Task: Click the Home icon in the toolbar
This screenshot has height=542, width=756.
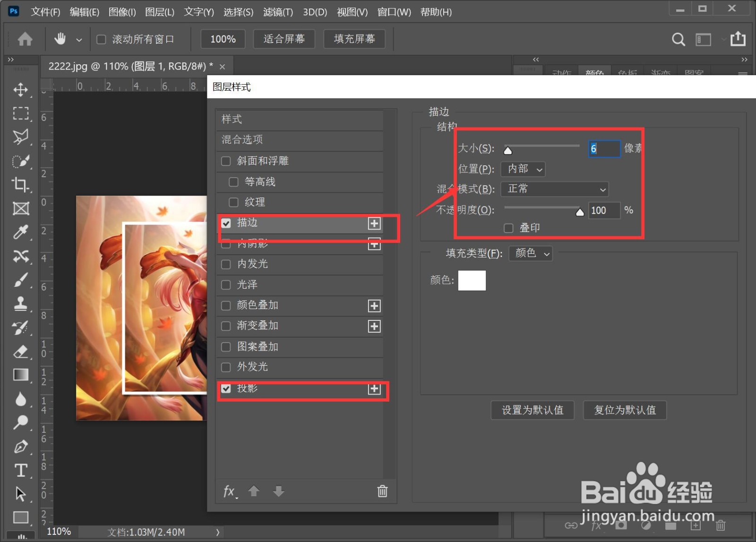Action: [24, 39]
